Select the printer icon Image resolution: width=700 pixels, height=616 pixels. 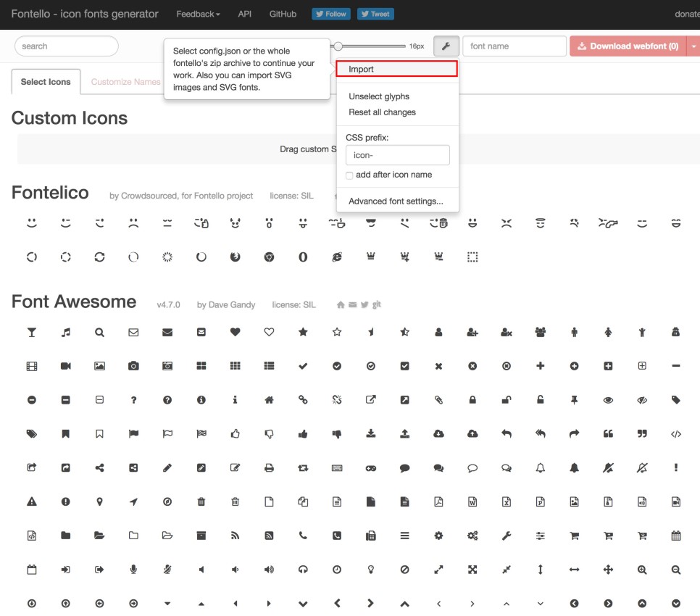[269, 468]
